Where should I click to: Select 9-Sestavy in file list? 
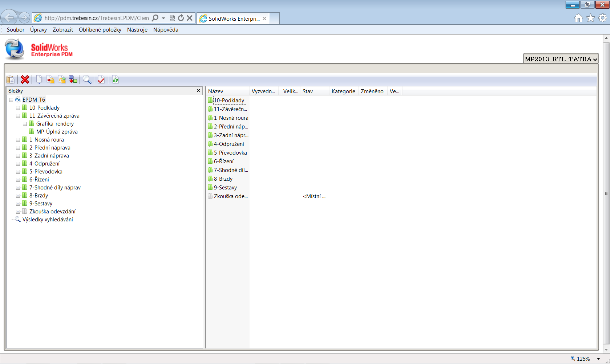coord(225,188)
